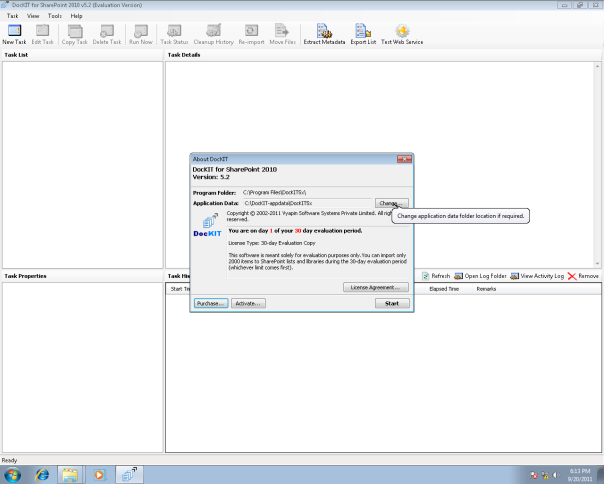Open the Tools menu
604x484 pixels.
point(55,16)
